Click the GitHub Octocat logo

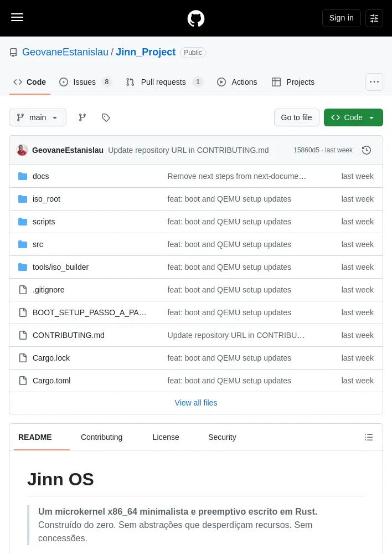pos(196,18)
